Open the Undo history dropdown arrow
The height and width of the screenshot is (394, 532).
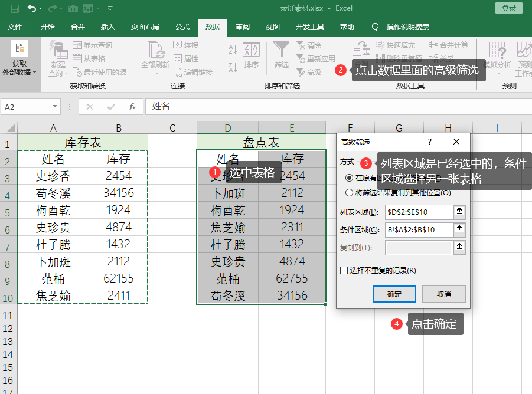coord(40,8)
